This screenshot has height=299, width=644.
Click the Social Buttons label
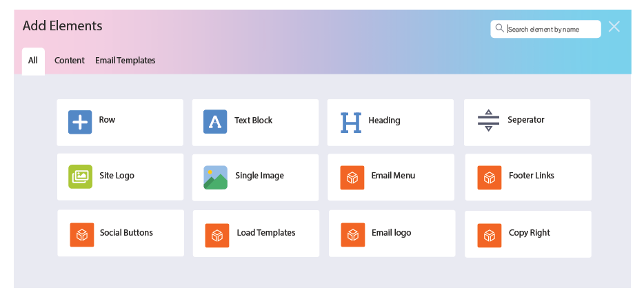point(126,233)
